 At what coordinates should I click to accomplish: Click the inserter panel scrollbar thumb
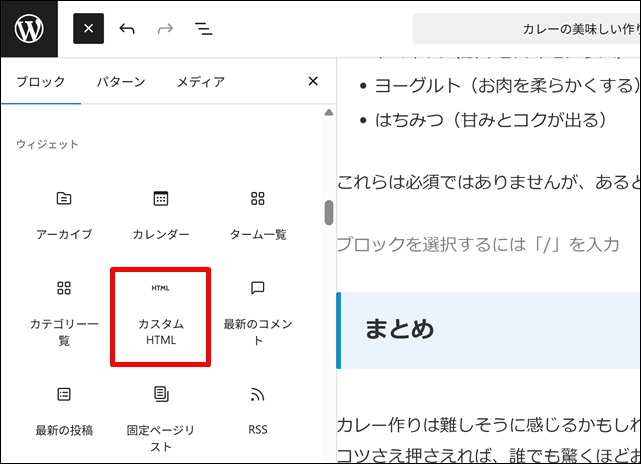coord(328,213)
